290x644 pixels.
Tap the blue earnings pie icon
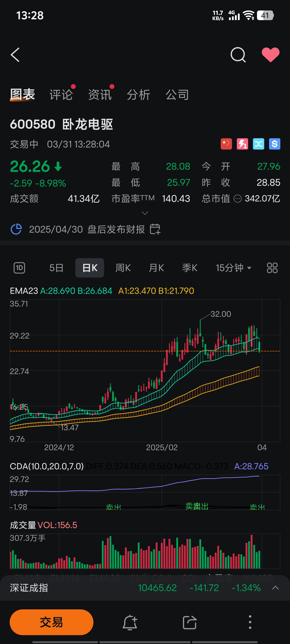(16, 229)
